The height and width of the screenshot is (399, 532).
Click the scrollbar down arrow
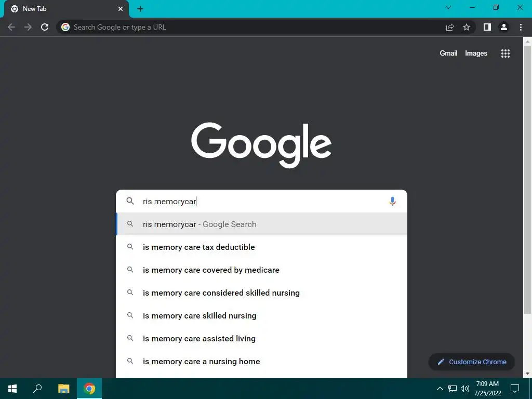(527, 374)
